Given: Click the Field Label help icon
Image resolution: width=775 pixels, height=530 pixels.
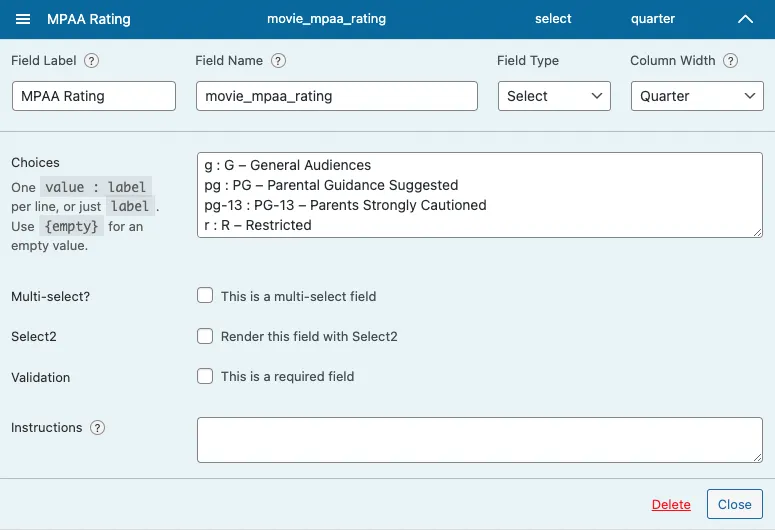Looking at the screenshot, I should tap(91, 61).
